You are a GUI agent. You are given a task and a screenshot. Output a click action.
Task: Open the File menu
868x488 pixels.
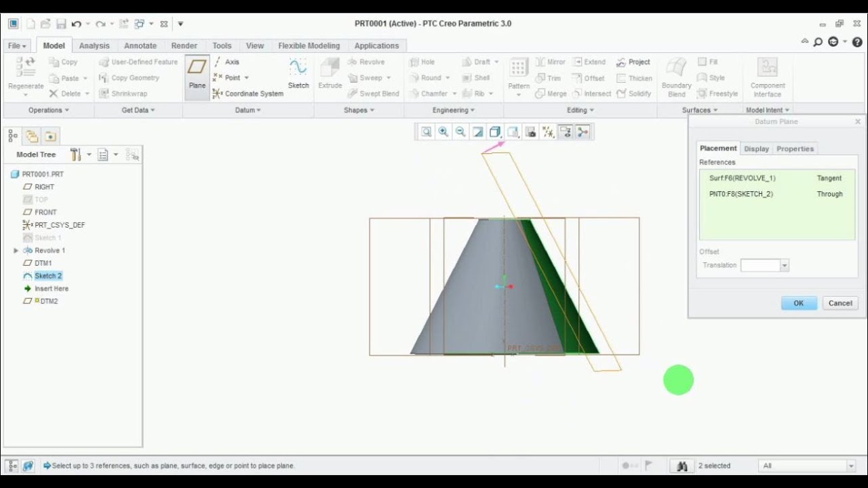pyautogui.click(x=17, y=46)
